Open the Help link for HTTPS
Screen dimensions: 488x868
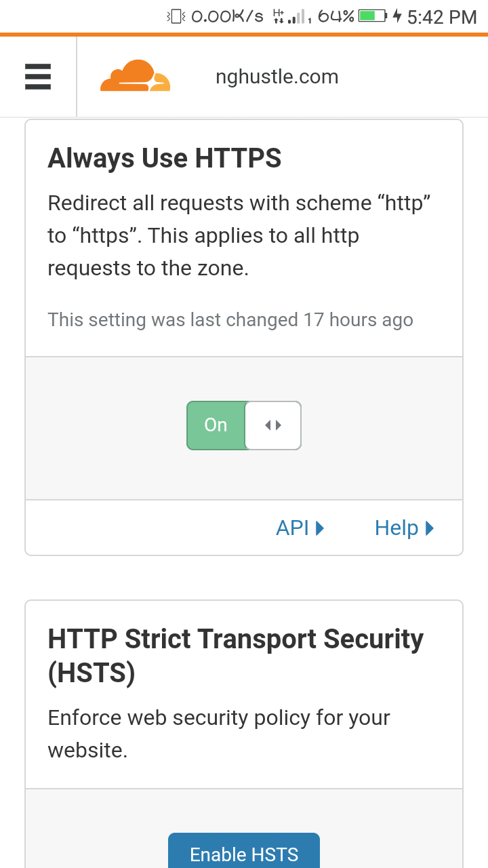(404, 528)
